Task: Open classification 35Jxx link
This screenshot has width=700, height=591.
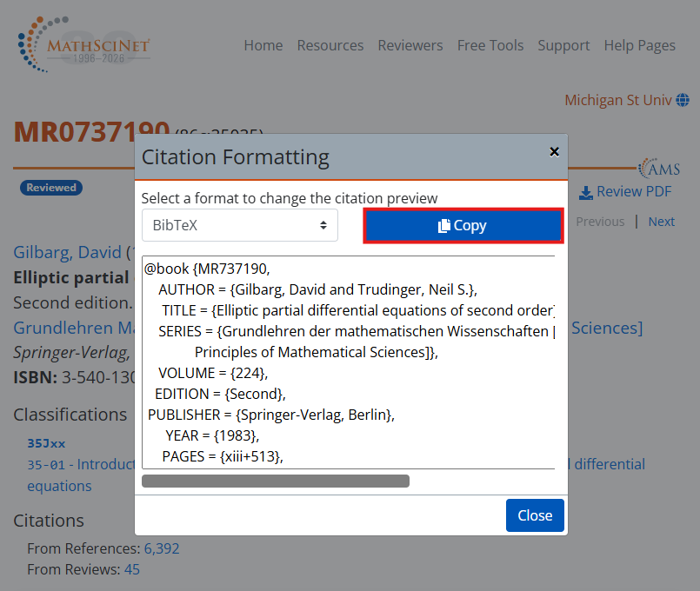Action: [x=46, y=443]
